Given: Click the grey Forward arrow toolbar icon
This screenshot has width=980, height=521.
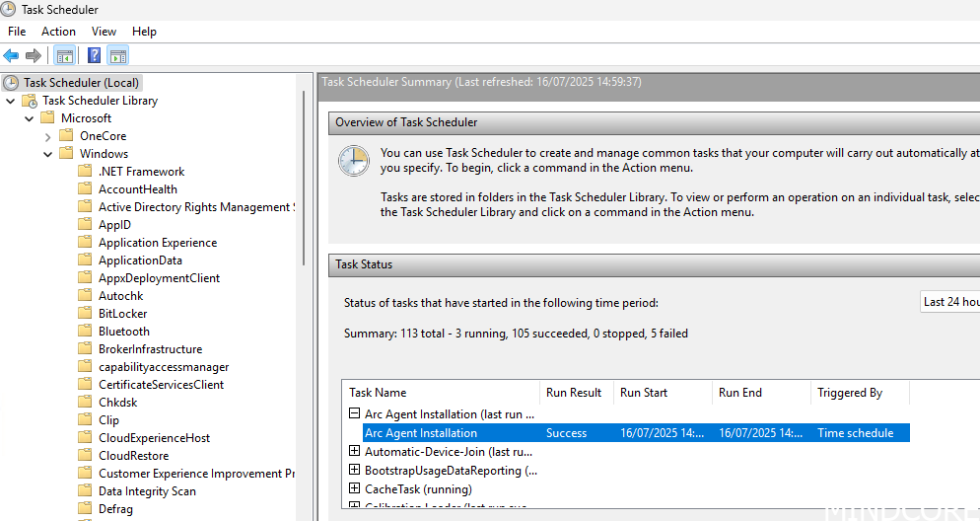Looking at the screenshot, I should click(34, 55).
